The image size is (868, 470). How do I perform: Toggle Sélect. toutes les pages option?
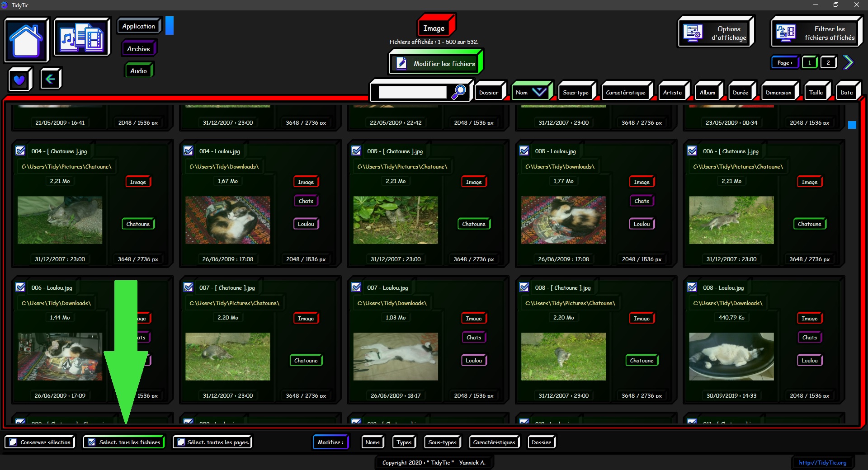pos(212,442)
